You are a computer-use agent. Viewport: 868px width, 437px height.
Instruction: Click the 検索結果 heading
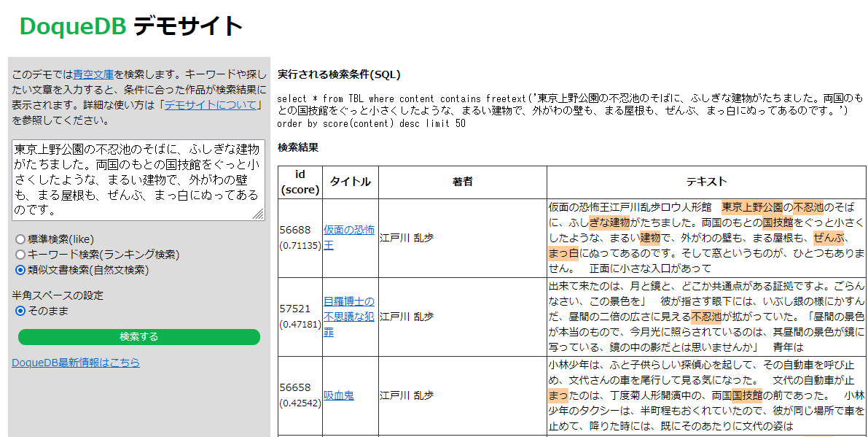point(298,148)
